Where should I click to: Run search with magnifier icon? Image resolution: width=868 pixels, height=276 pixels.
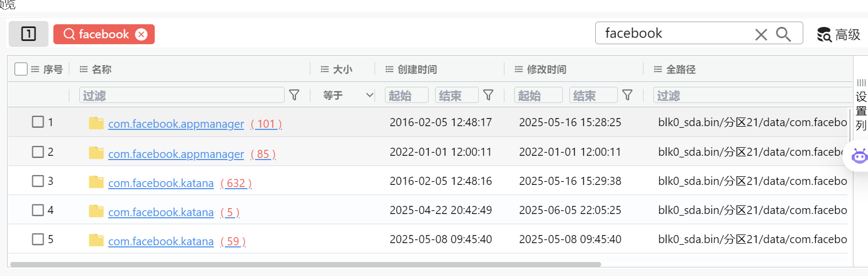783,34
